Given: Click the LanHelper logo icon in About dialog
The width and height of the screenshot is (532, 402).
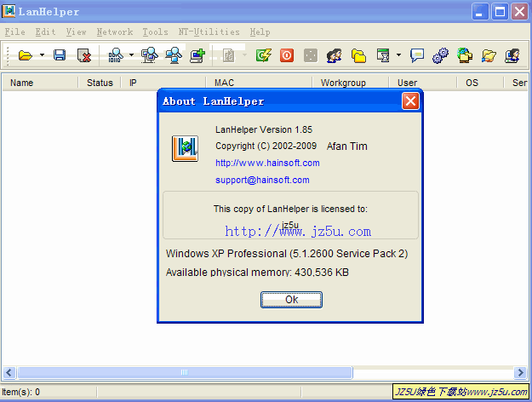Looking at the screenshot, I should pyautogui.click(x=185, y=147).
